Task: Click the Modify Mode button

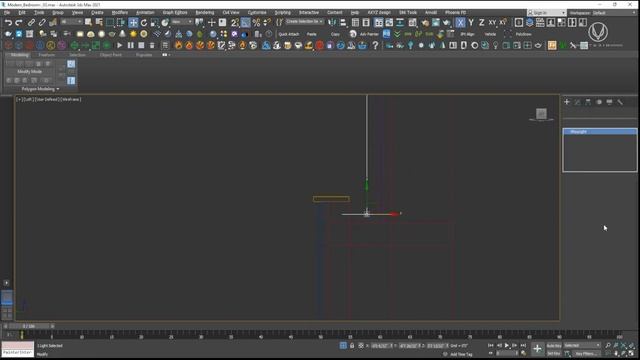Action: (29, 71)
